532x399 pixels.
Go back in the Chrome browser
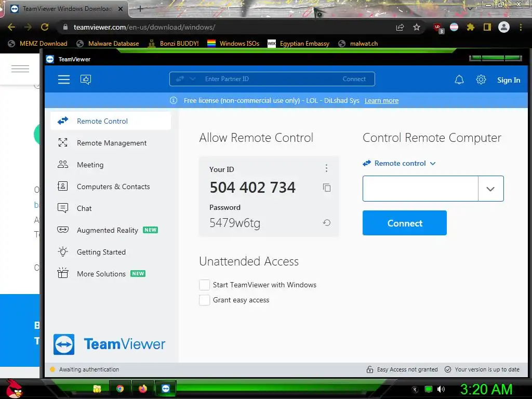11,27
